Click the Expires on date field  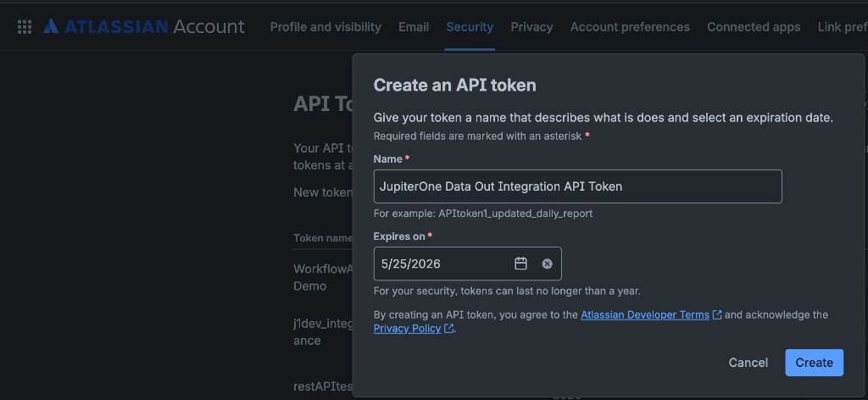coord(467,264)
